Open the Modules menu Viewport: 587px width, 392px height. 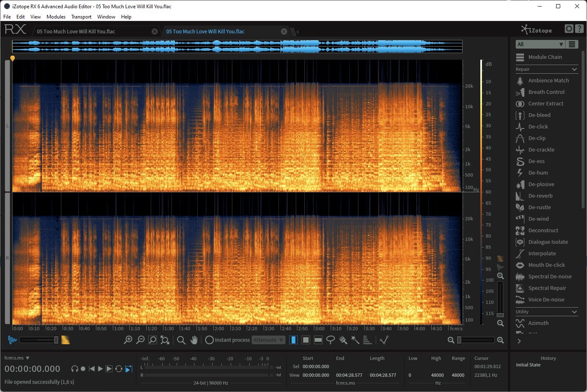click(56, 17)
